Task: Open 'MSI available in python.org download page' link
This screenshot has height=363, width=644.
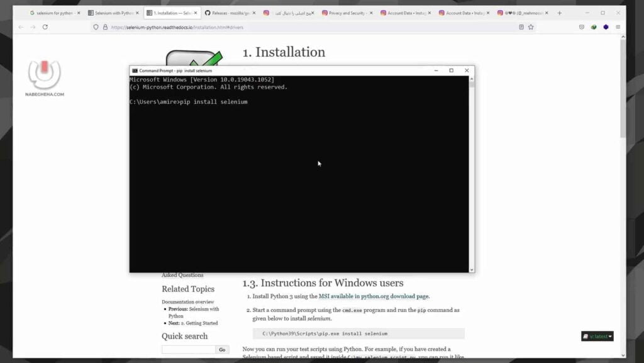Action: [x=374, y=296]
